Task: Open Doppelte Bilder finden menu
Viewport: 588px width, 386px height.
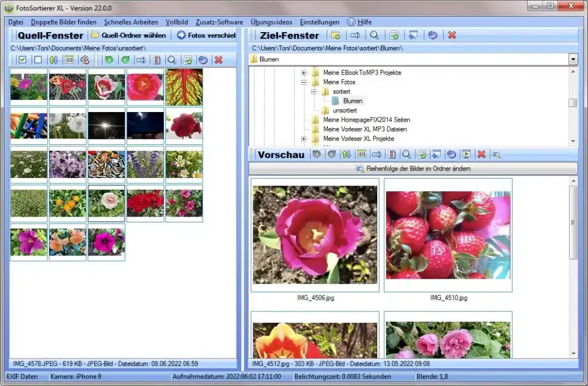Action: click(63, 22)
